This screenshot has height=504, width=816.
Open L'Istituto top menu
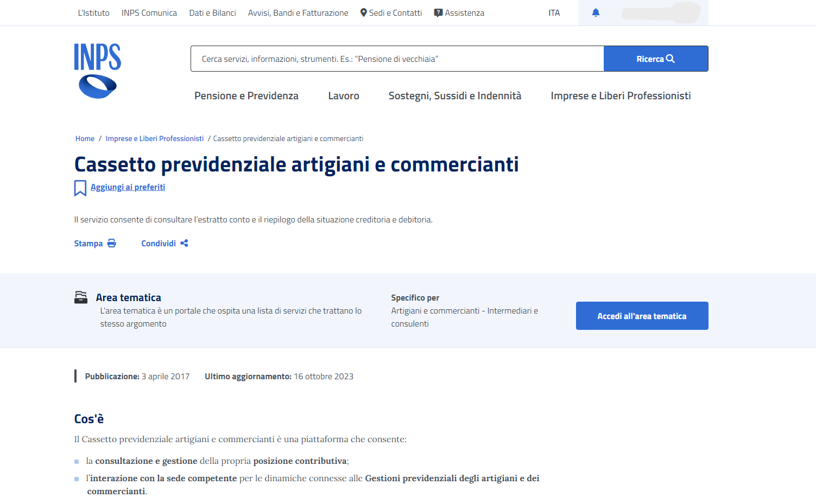[93, 12]
